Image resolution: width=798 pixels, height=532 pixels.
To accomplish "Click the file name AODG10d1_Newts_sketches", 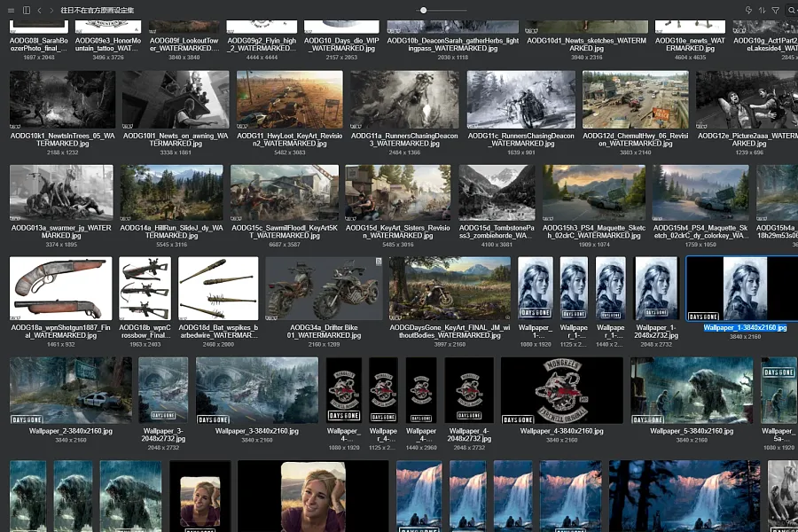I will click(x=587, y=44).
